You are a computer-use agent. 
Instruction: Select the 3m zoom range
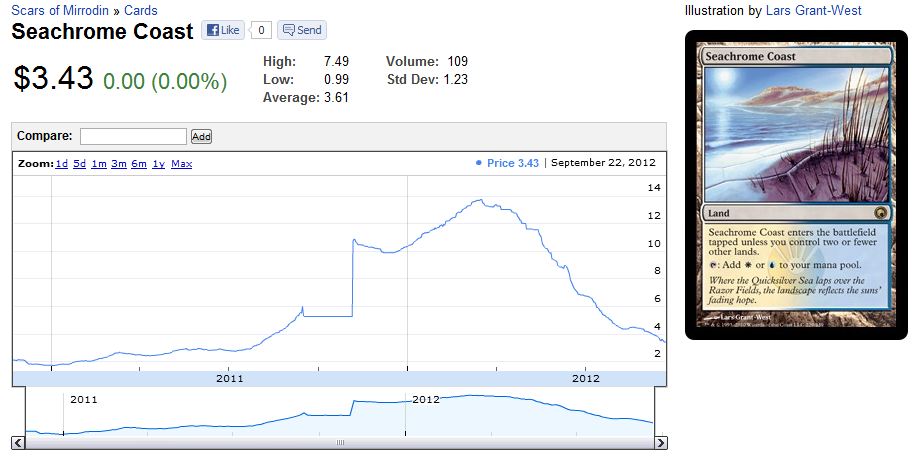(x=118, y=163)
